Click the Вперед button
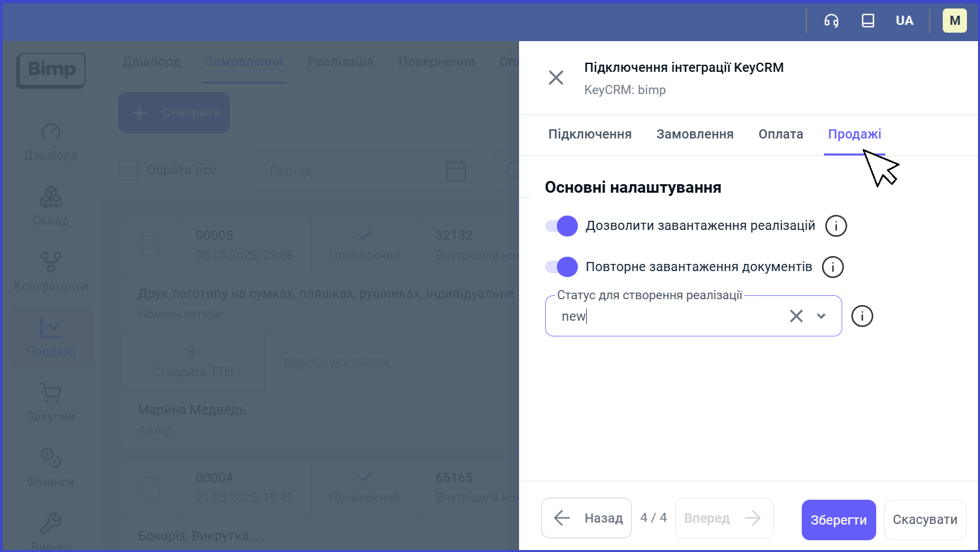 724,518
